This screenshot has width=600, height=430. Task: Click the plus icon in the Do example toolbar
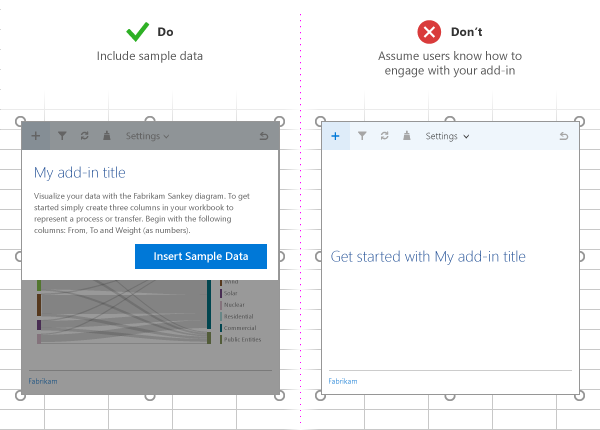point(36,136)
